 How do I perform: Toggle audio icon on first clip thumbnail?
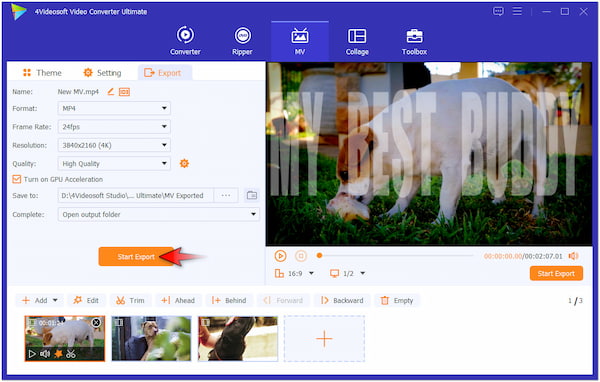pos(45,354)
